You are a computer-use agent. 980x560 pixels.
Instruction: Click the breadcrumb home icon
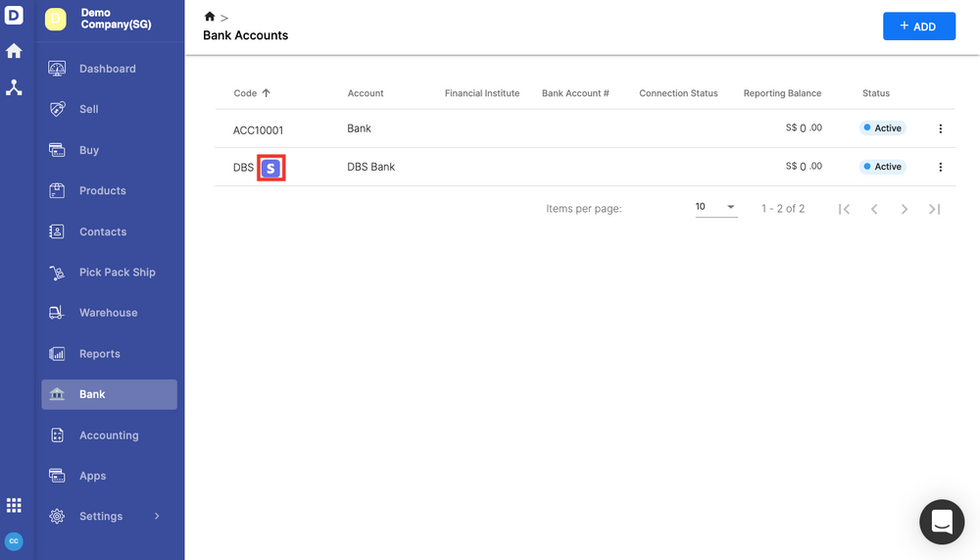[x=209, y=17]
